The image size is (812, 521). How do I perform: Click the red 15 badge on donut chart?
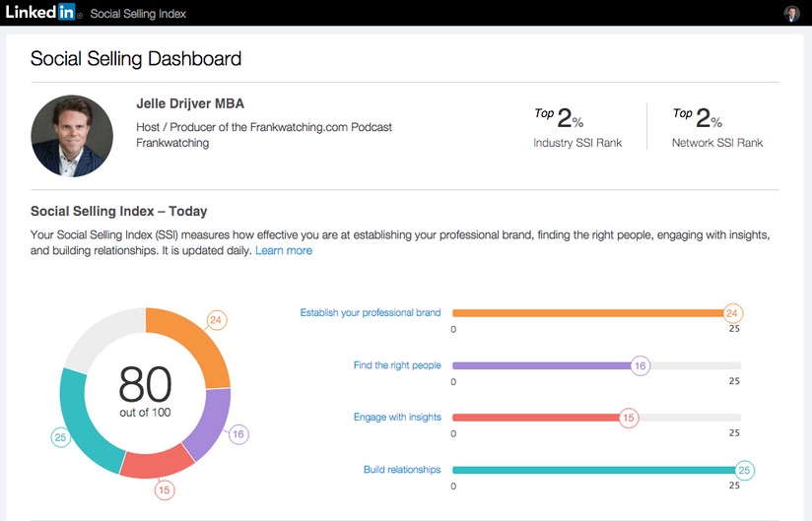[165, 488]
